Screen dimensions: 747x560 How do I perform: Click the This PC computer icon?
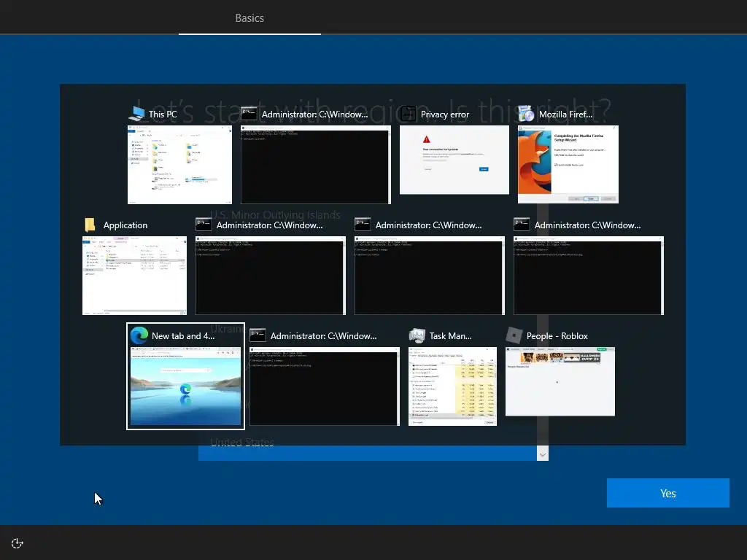[x=136, y=114]
